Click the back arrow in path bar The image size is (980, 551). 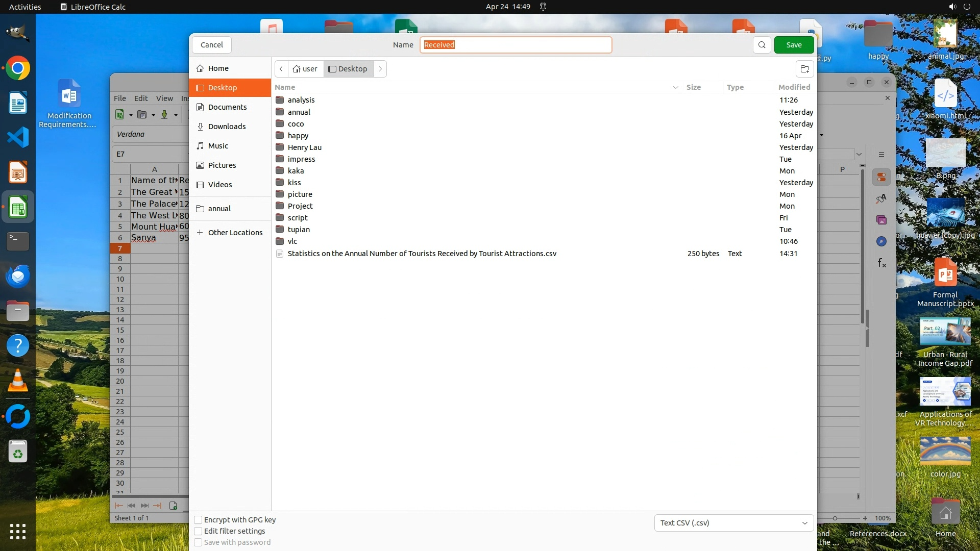pyautogui.click(x=281, y=69)
